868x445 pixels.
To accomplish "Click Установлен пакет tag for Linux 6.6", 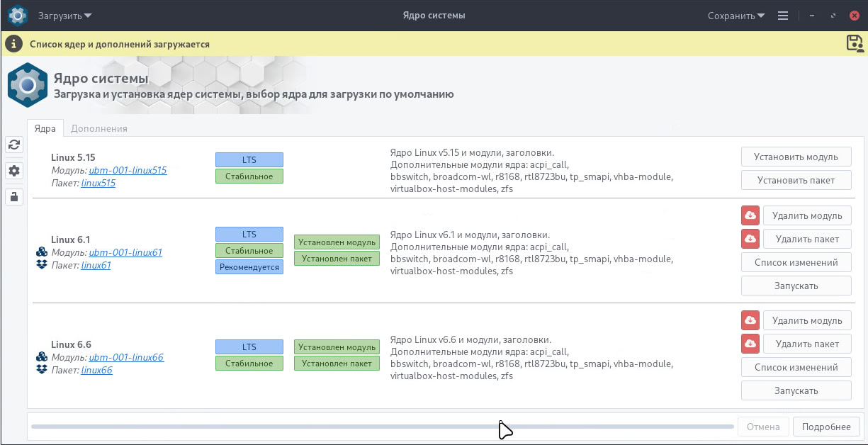I will coord(337,364).
